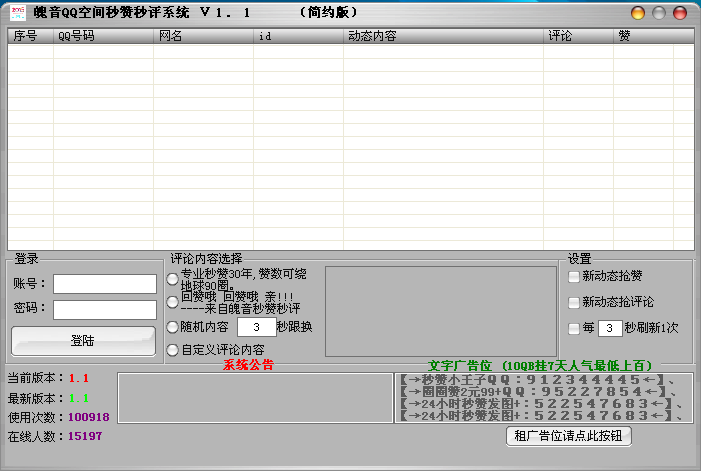Click the orange minimize circle button

(637, 13)
